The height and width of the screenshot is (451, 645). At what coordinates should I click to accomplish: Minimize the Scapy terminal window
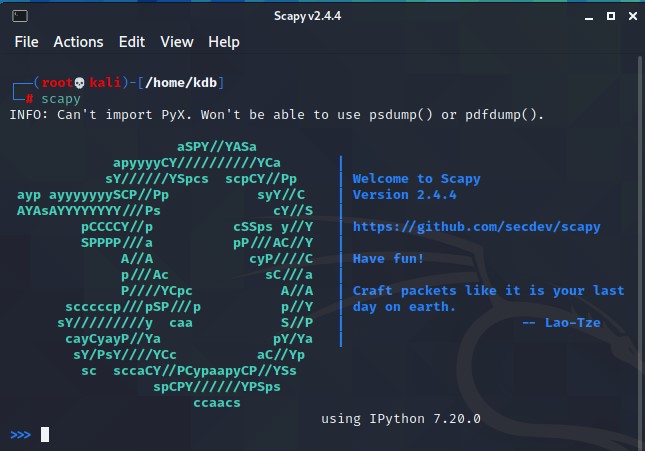(x=589, y=16)
